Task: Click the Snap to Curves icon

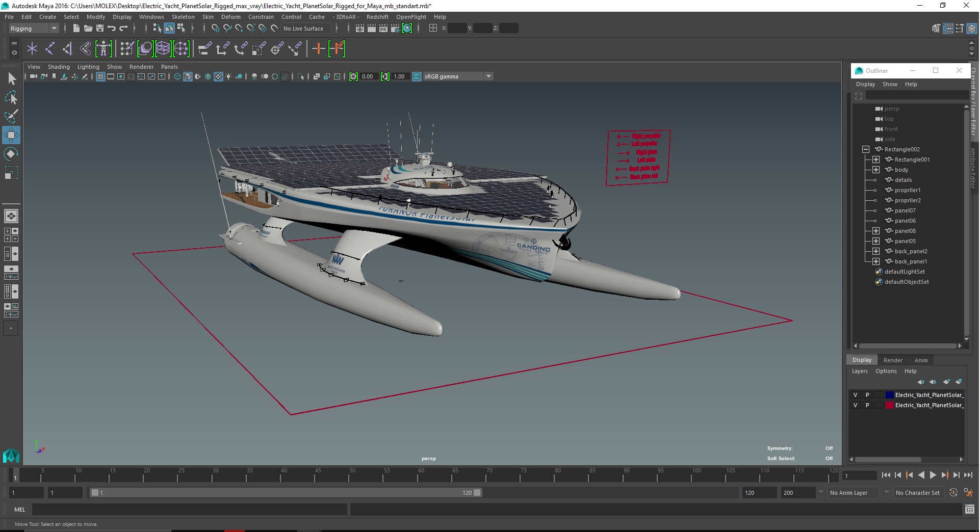Action: [227, 29]
